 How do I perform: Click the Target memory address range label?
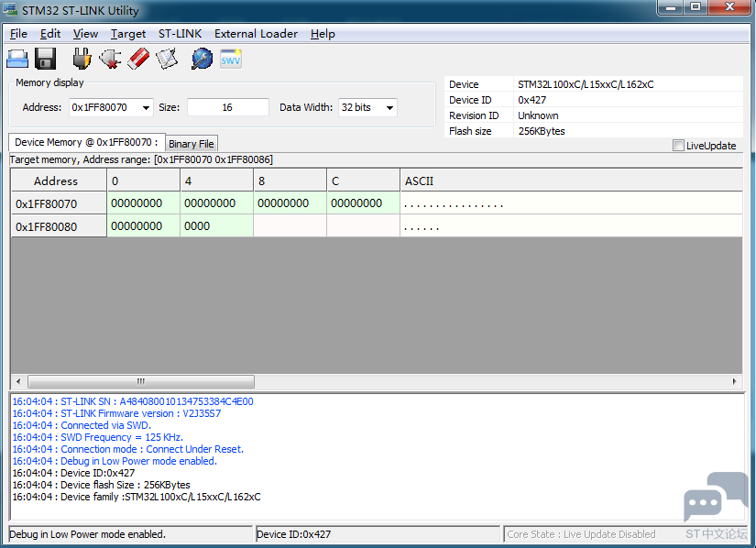click(x=141, y=159)
